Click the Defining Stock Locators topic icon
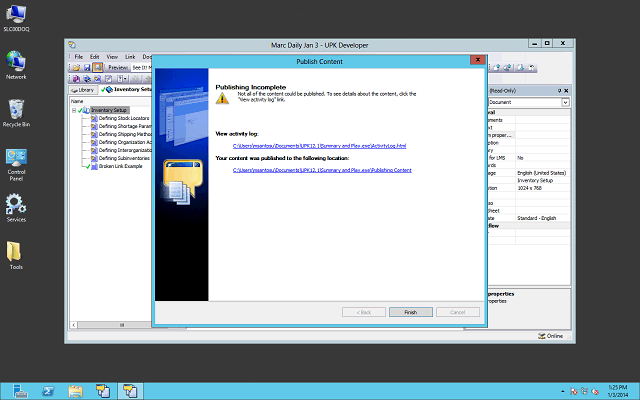Viewport: 640px width, 400px height. pos(94,118)
